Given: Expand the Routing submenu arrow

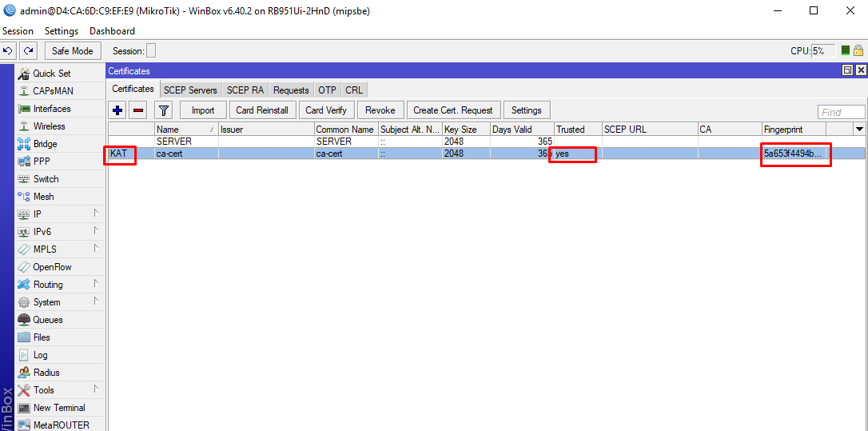Looking at the screenshot, I should click(x=96, y=284).
